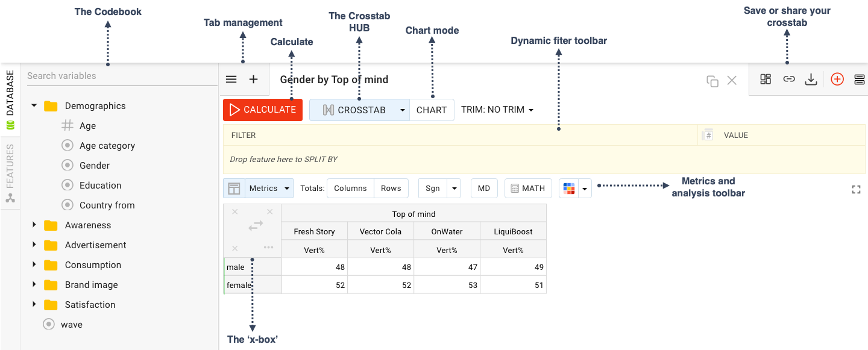The width and height of the screenshot is (868, 350).
Task: Click the share link icon
Action: pyautogui.click(x=789, y=79)
